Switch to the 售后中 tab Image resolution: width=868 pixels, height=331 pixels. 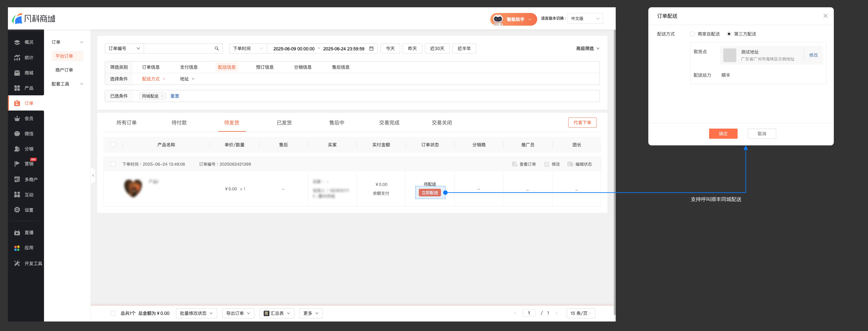pyautogui.click(x=337, y=123)
